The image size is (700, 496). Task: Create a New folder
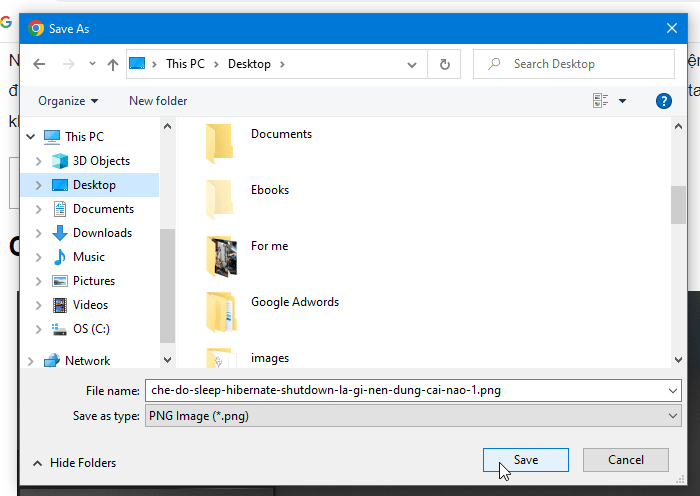[x=158, y=101]
